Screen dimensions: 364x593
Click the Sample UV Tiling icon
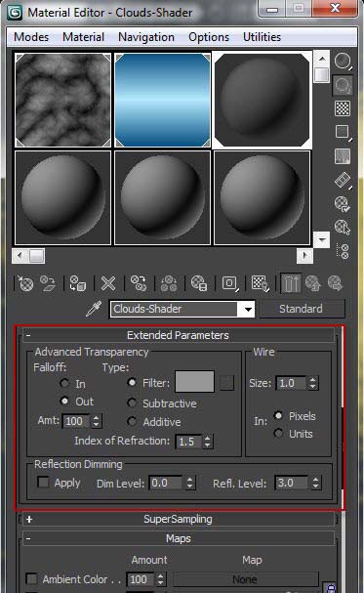click(x=343, y=132)
